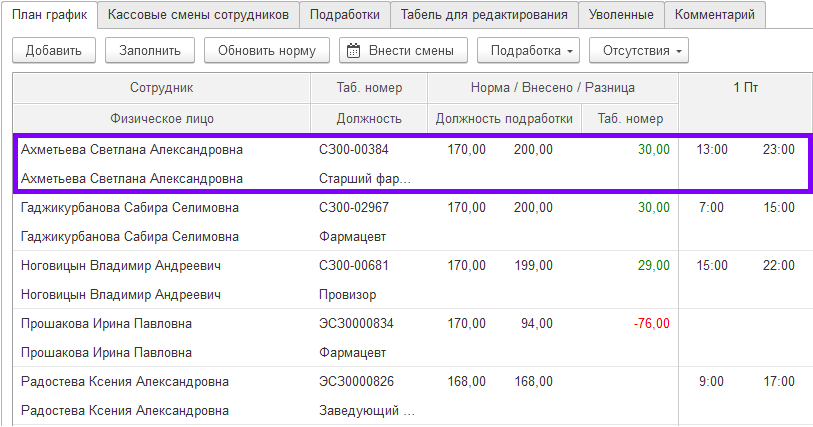Viewport: 813px width, 427px height.
Task: Open the Комментарий tab
Action: (x=715, y=15)
